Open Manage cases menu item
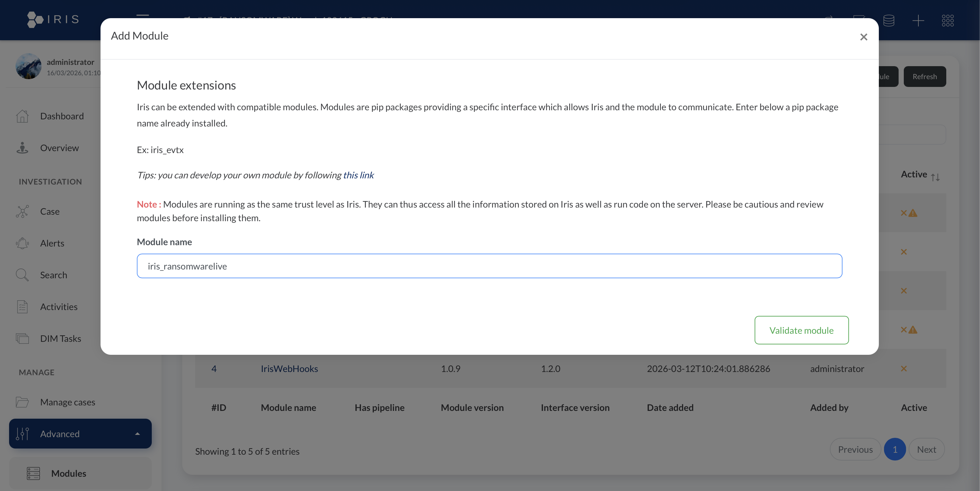980x491 pixels. coord(67,402)
